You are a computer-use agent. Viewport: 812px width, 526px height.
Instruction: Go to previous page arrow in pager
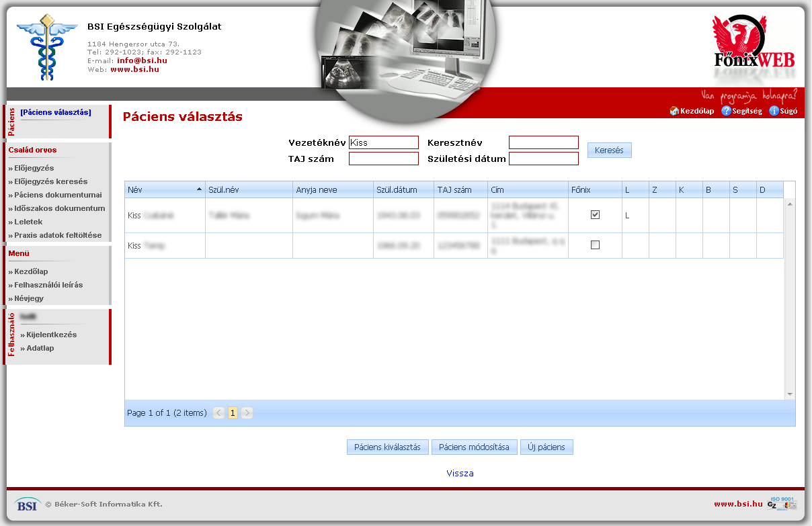tap(218, 413)
